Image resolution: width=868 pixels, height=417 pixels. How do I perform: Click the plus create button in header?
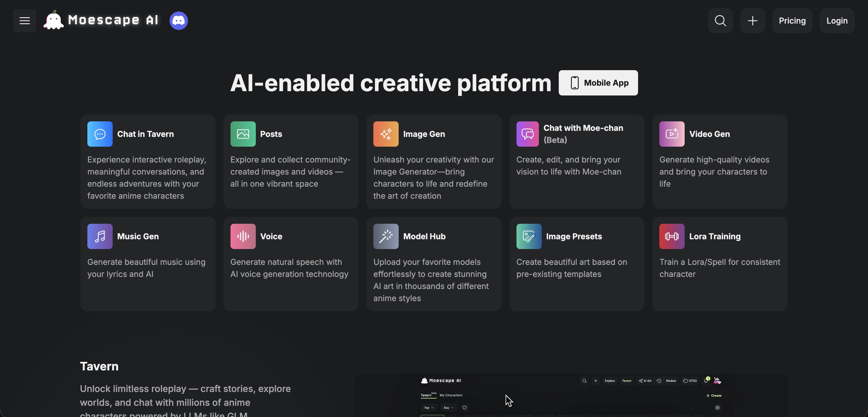pos(753,21)
